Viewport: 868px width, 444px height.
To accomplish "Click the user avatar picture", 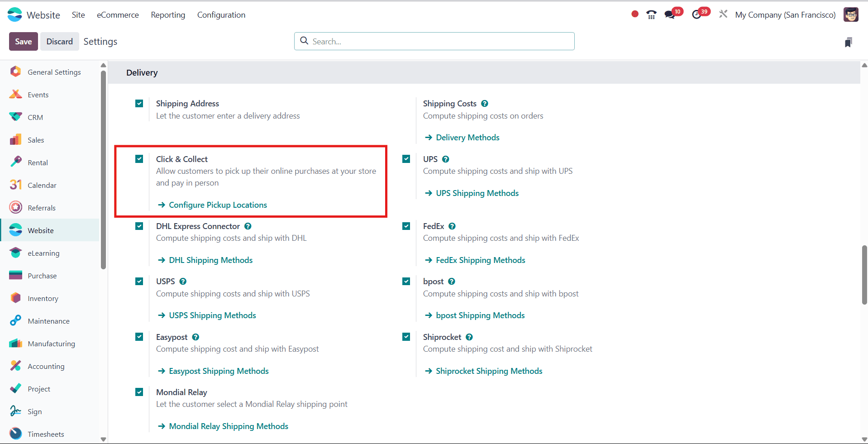I will [851, 14].
